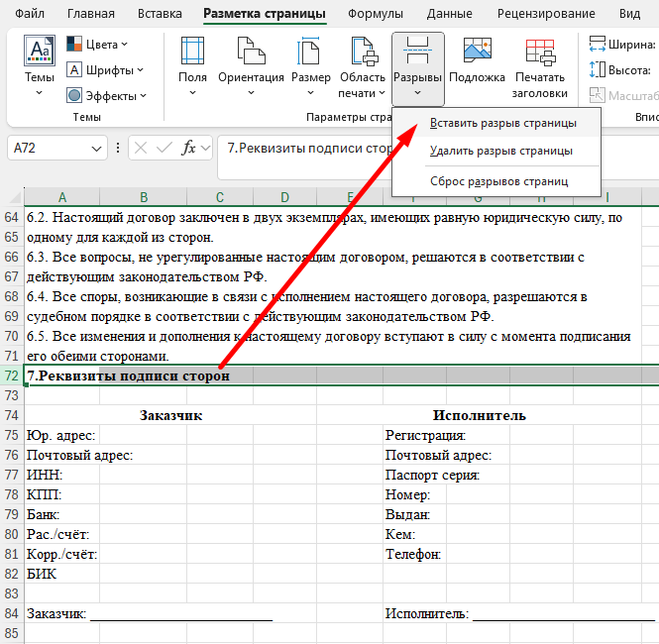Open the Файл tab

coord(30,14)
